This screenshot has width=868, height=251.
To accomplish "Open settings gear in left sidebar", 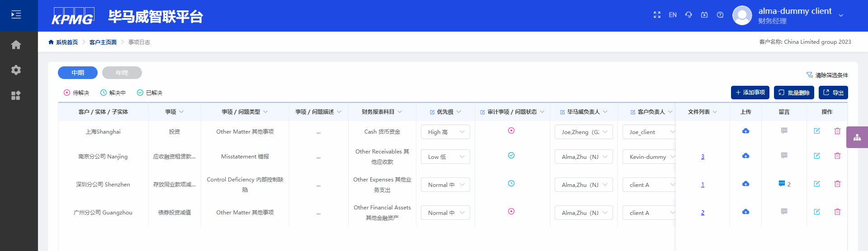I will [16, 70].
